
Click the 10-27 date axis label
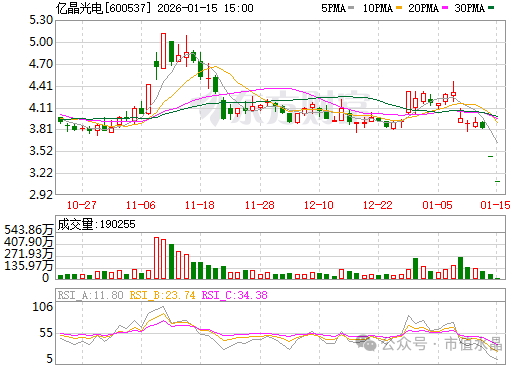tap(82, 205)
